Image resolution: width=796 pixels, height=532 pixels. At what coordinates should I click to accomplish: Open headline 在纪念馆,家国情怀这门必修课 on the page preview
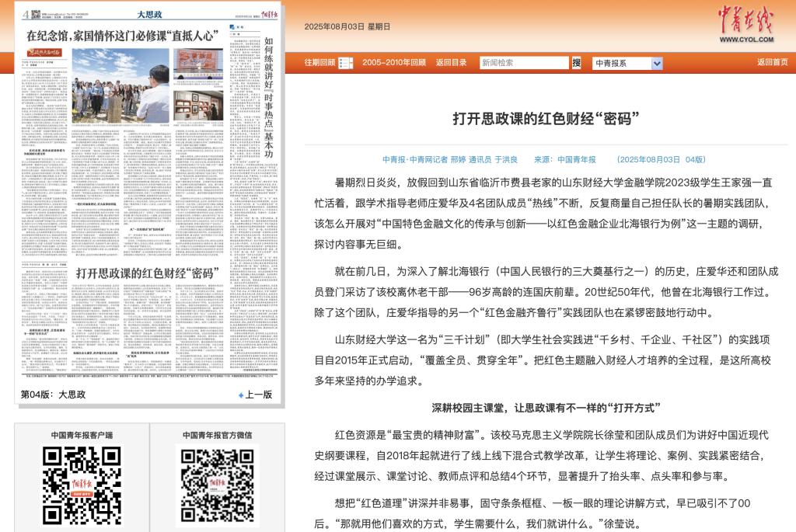[x=122, y=36]
